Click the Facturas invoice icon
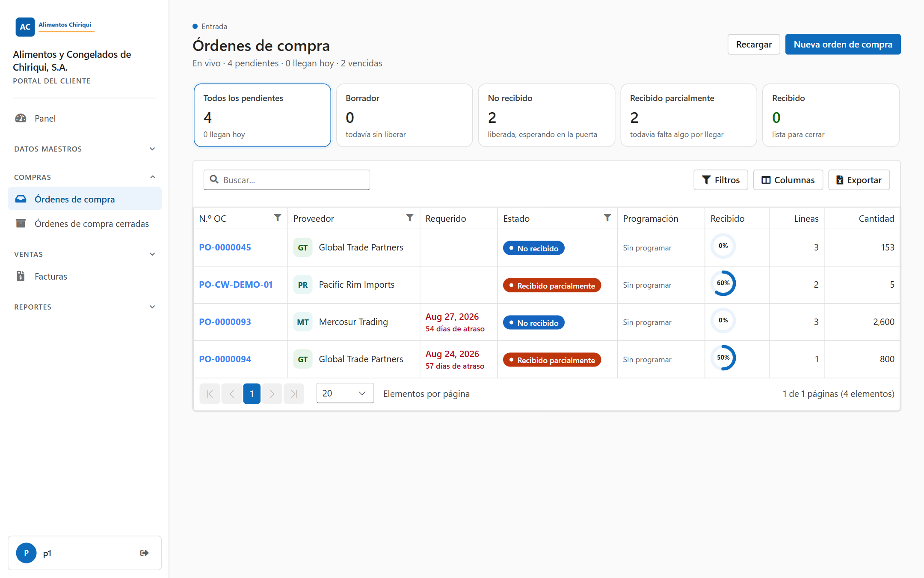 coord(21,276)
